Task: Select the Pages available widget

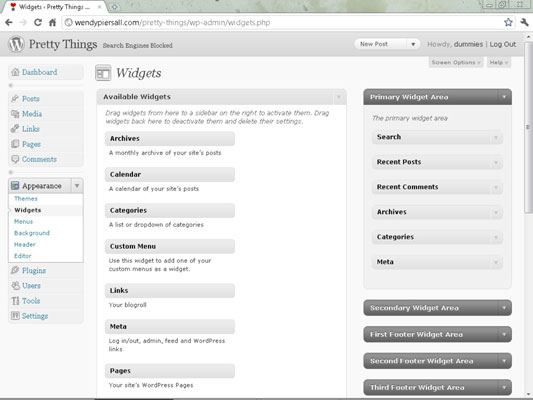Action: tap(170, 371)
